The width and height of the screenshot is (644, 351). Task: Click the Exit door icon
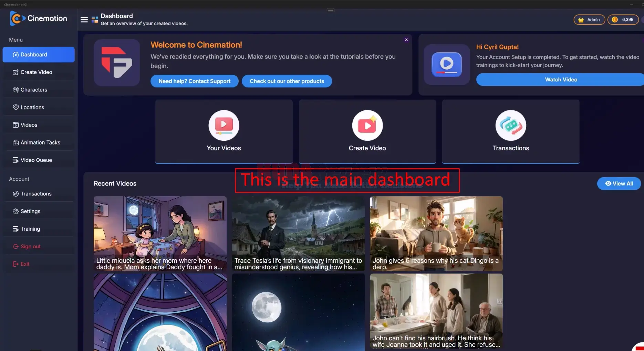coord(15,264)
